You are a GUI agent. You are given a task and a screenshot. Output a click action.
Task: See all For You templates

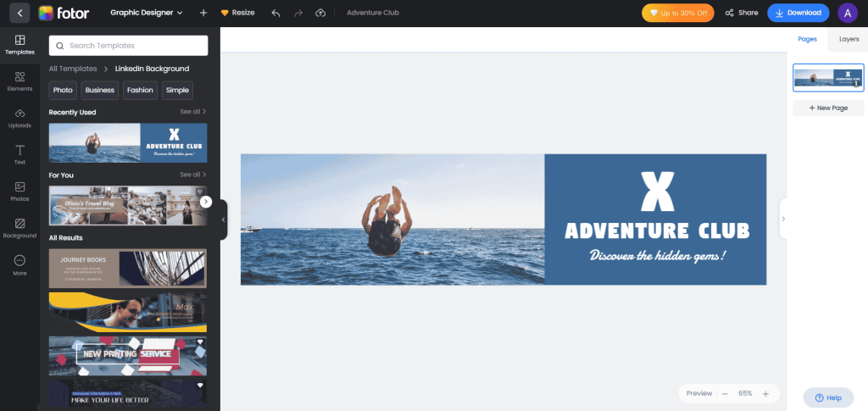pos(192,175)
